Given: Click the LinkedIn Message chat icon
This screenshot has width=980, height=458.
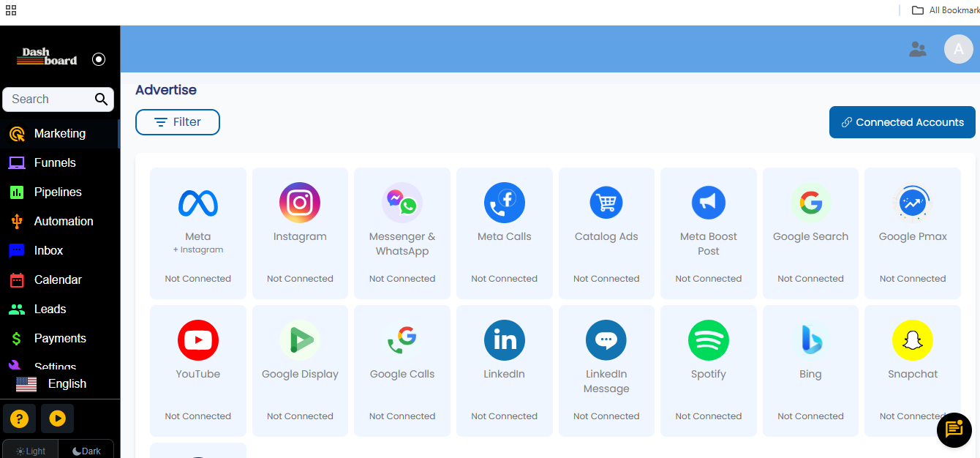Looking at the screenshot, I should point(606,340).
